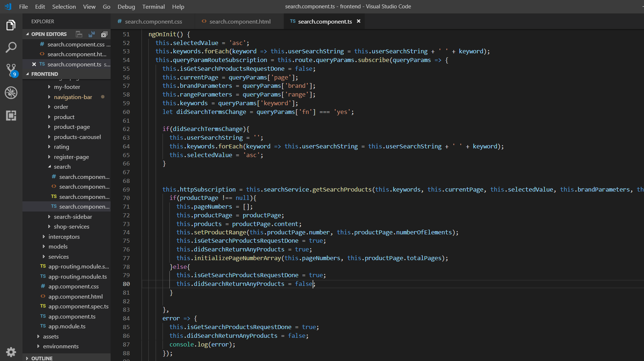The image size is (644, 361).
Task: Click line number 80 in the gutter
Action: coord(126,284)
